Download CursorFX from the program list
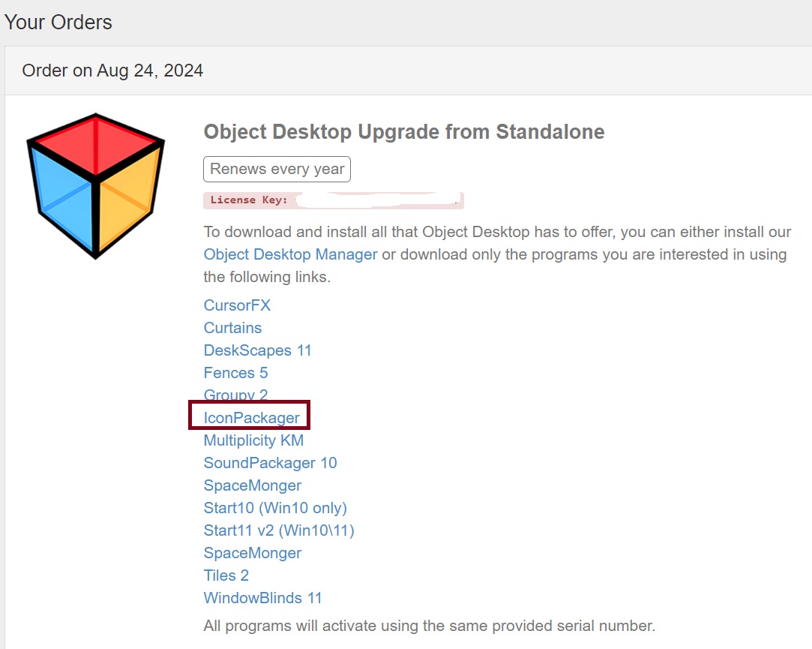 tap(237, 305)
